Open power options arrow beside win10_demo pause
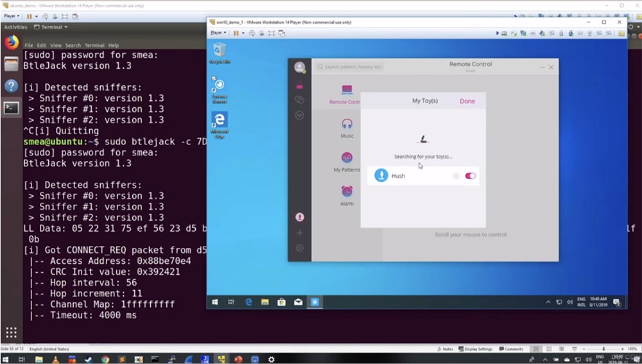Image resolution: width=642 pixels, height=364 pixels. [243, 33]
